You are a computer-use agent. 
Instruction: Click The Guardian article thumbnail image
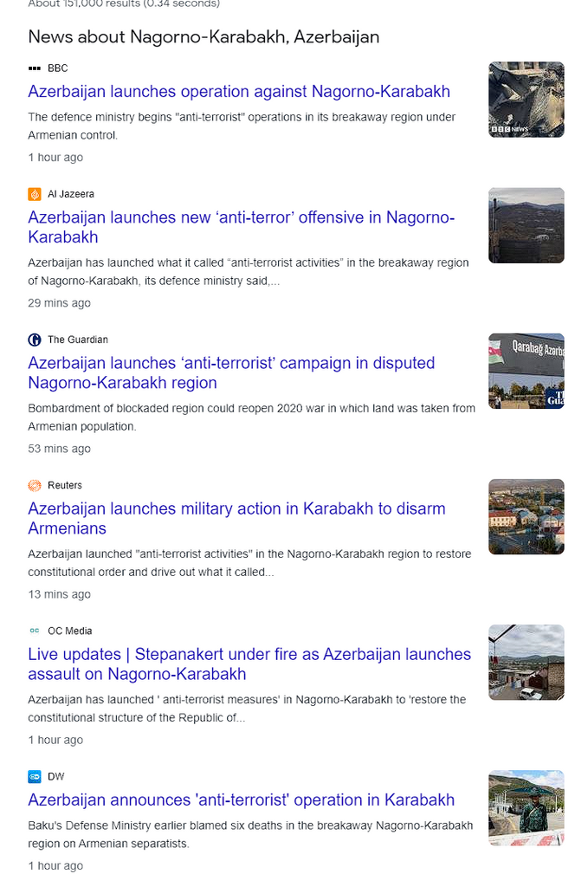(x=526, y=371)
